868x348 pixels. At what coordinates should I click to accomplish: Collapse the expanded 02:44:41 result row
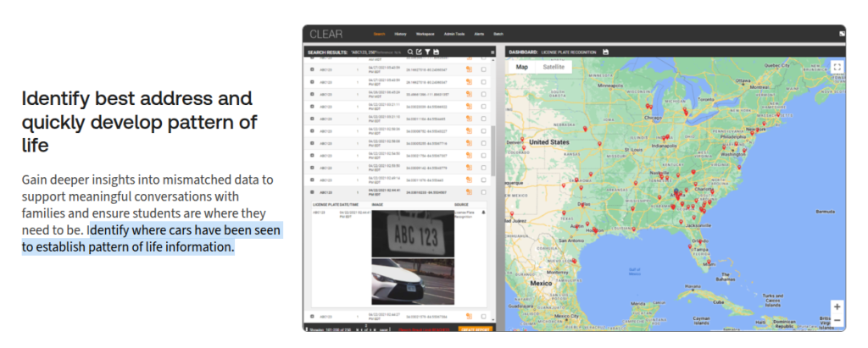pyautogui.click(x=313, y=192)
